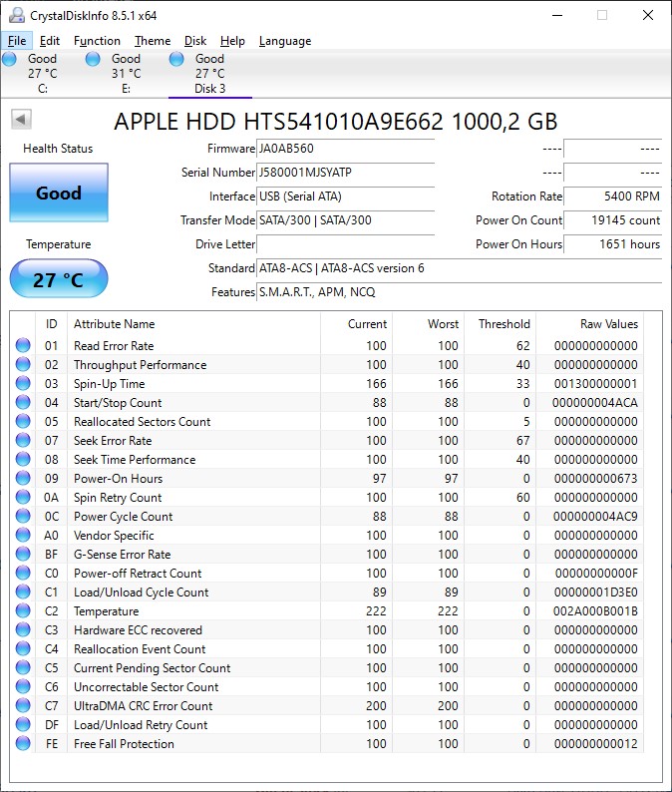This screenshot has width=672, height=792.
Task: Open the Theme menu
Action: tap(153, 41)
